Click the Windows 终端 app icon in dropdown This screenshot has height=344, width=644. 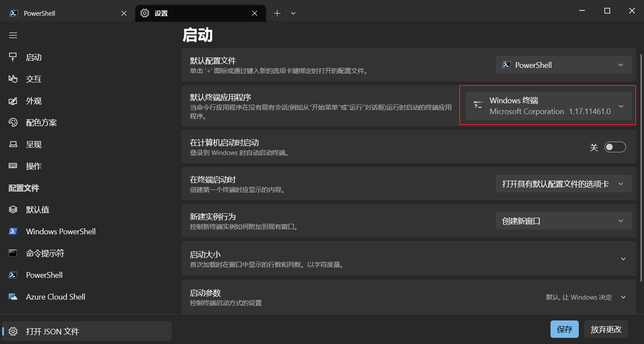(478, 105)
